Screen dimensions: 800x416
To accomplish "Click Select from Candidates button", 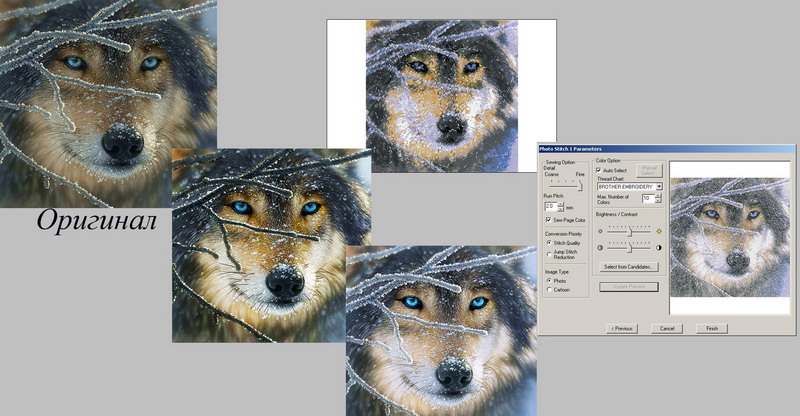I will coord(628,268).
